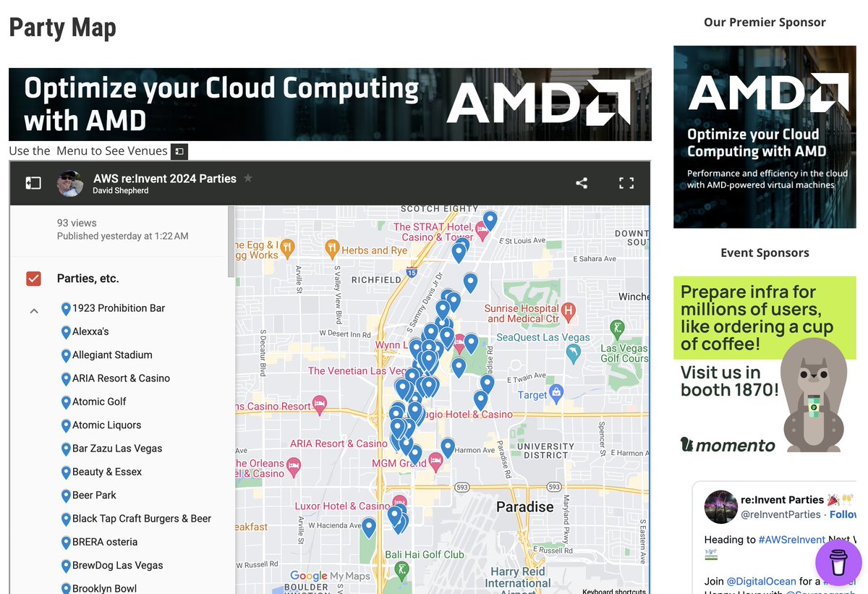The height and width of the screenshot is (594, 868).
Task: Click the northernmost blue pin by E St Louis Ave
Action: pos(490,220)
